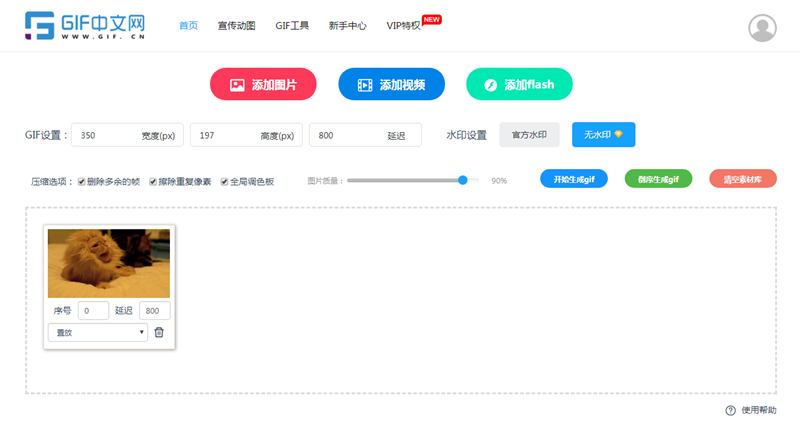Viewport: 800px width, 421px height.
Task: Click the picture icon in 添加图片
Action: tap(237, 85)
